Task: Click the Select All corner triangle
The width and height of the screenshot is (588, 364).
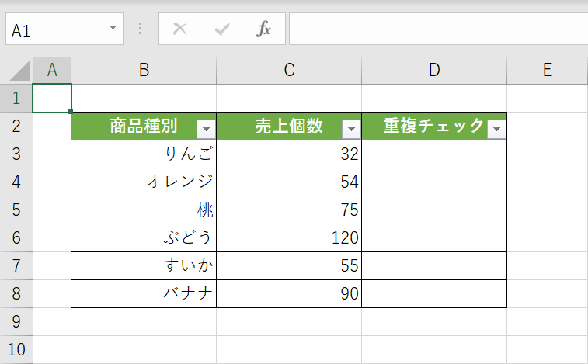Action: [x=19, y=70]
